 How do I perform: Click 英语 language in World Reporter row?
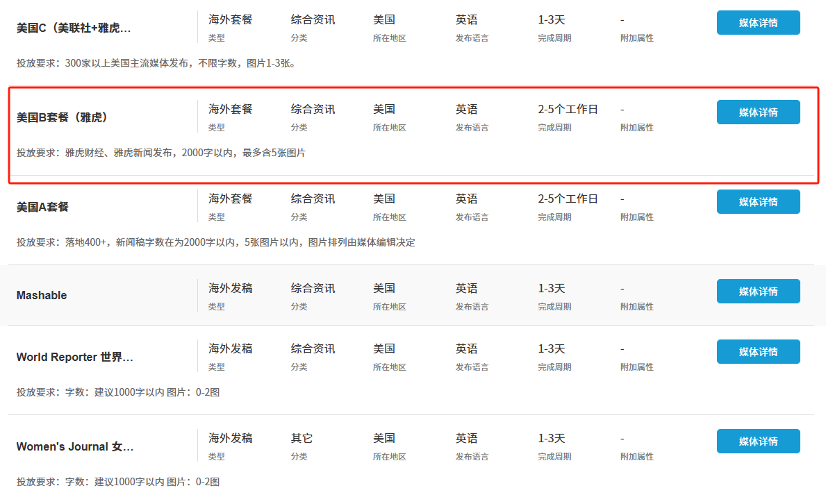pyautogui.click(x=466, y=348)
